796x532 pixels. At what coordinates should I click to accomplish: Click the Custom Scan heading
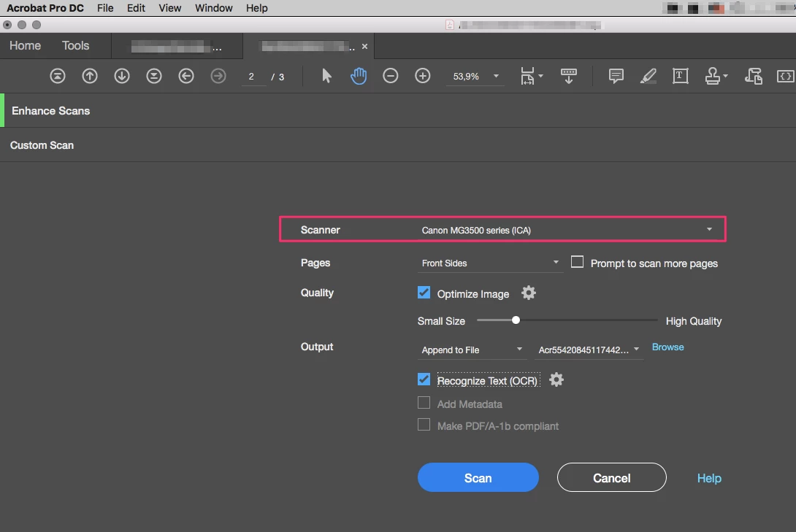(42, 145)
